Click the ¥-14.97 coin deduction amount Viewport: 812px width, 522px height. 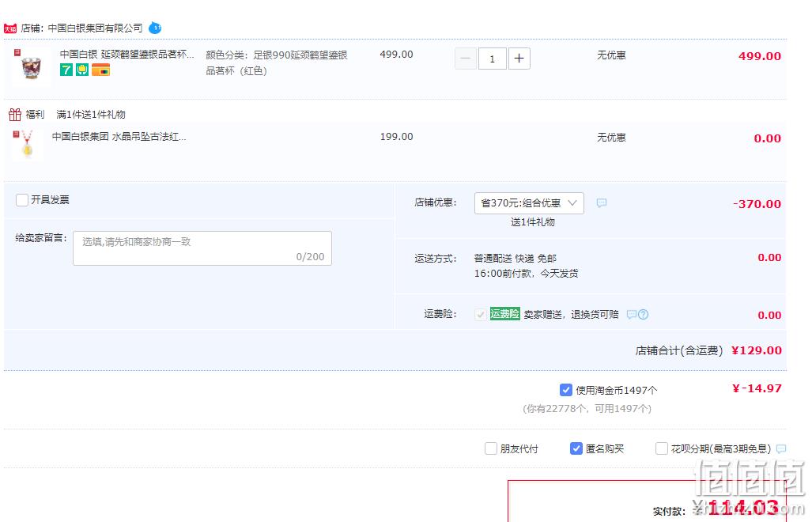(x=757, y=388)
